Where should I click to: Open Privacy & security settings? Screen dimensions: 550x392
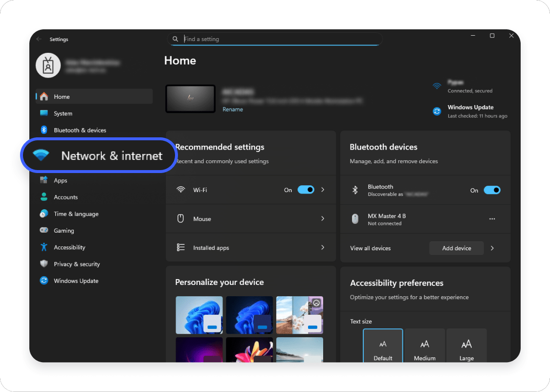[94, 264]
